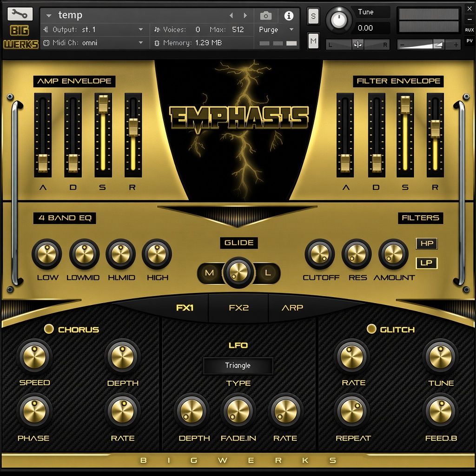This screenshot has height=476, width=476.
Task: Click the PV button at the header edge
Action: [x=469, y=40]
